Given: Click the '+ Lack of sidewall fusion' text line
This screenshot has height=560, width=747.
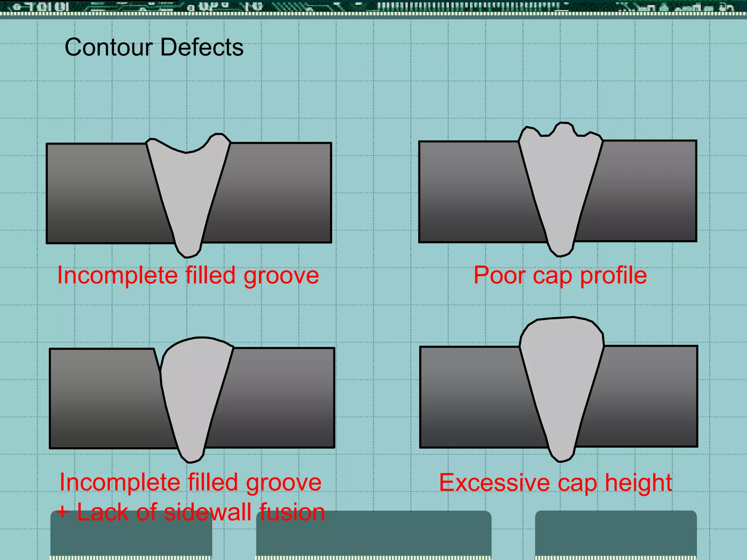Looking at the screenshot, I should pyautogui.click(x=190, y=512).
